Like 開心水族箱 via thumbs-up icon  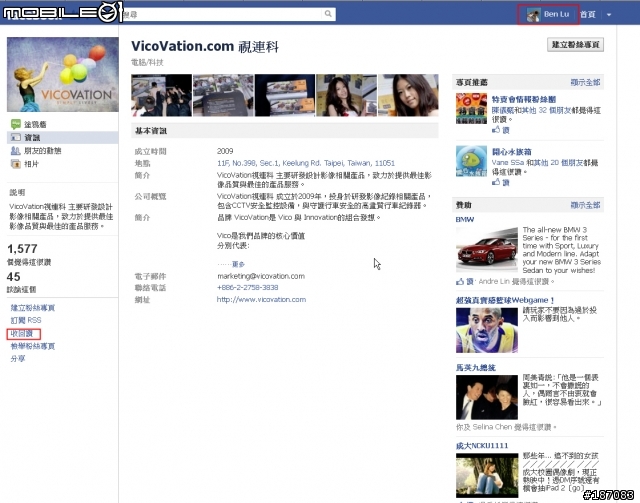[x=496, y=182]
